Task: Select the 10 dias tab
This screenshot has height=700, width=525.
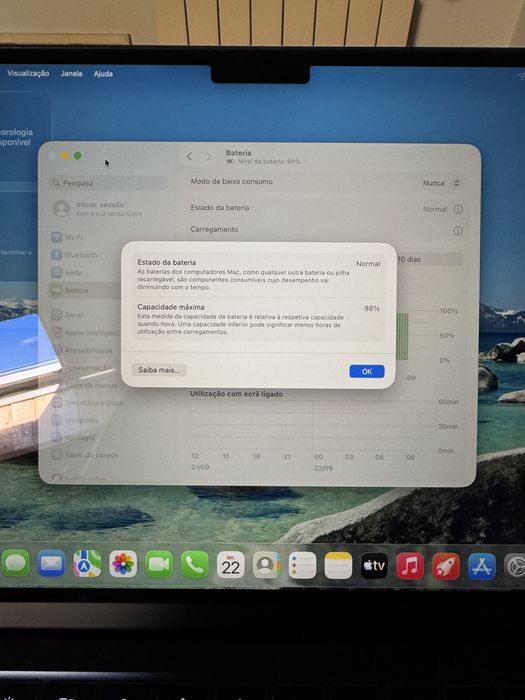Action: tap(408, 259)
